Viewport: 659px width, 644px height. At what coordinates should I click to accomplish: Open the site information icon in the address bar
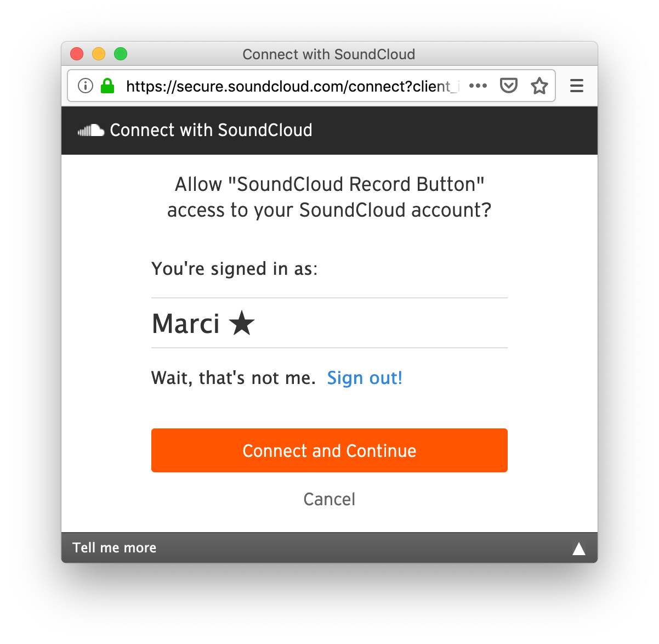point(85,86)
